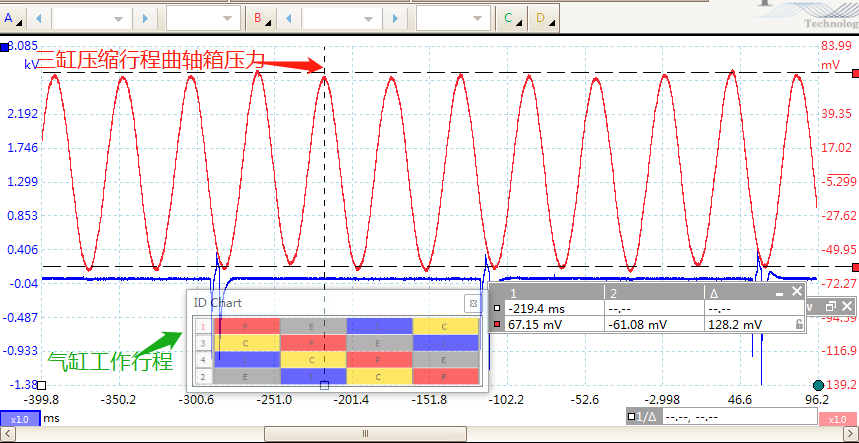Click the horizontal scrollbar right arrow
The width and height of the screenshot is (859, 443).
click(852, 434)
